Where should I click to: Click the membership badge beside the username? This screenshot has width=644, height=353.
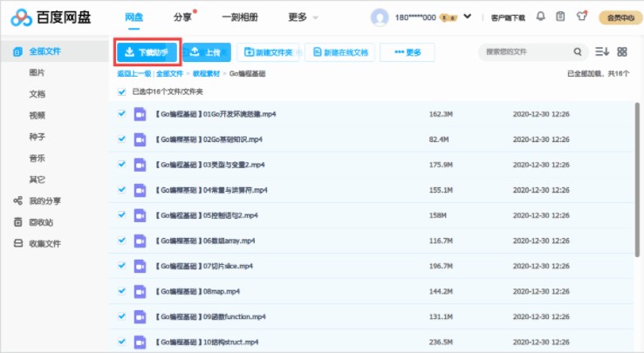pos(448,17)
